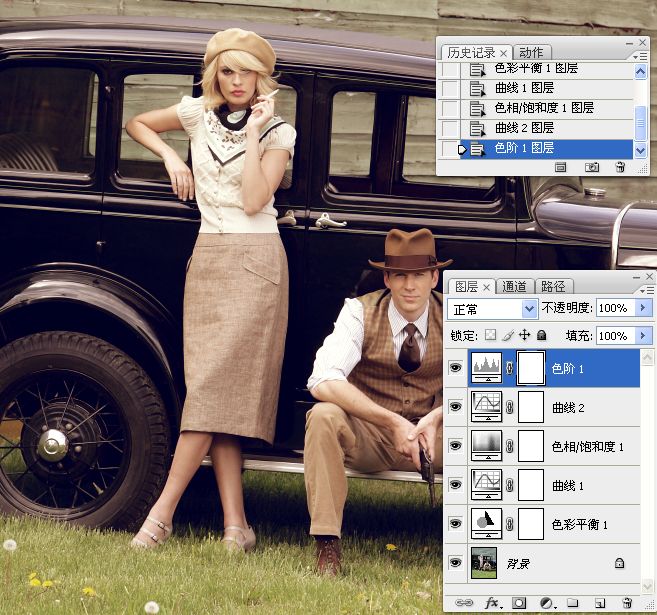
Task: Lock image pixels with brush icon
Action: [x=508, y=335]
